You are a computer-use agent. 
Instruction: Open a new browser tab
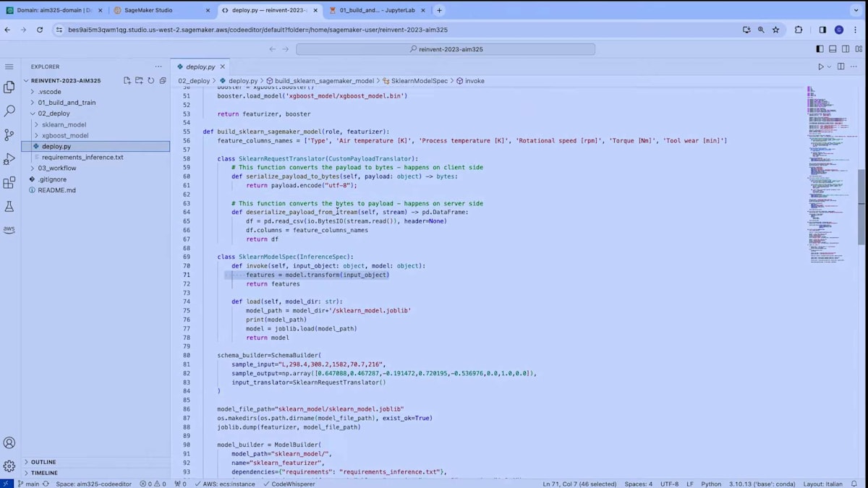coord(439,10)
